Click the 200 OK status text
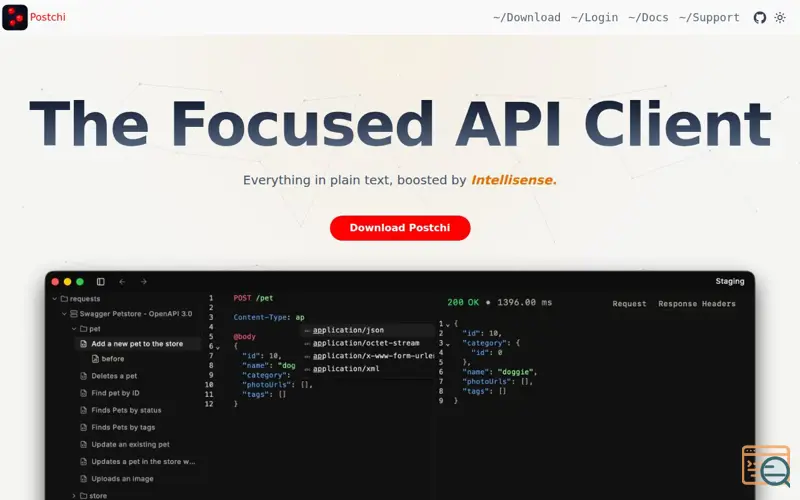The height and width of the screenshot is (500, 800). 463,302
